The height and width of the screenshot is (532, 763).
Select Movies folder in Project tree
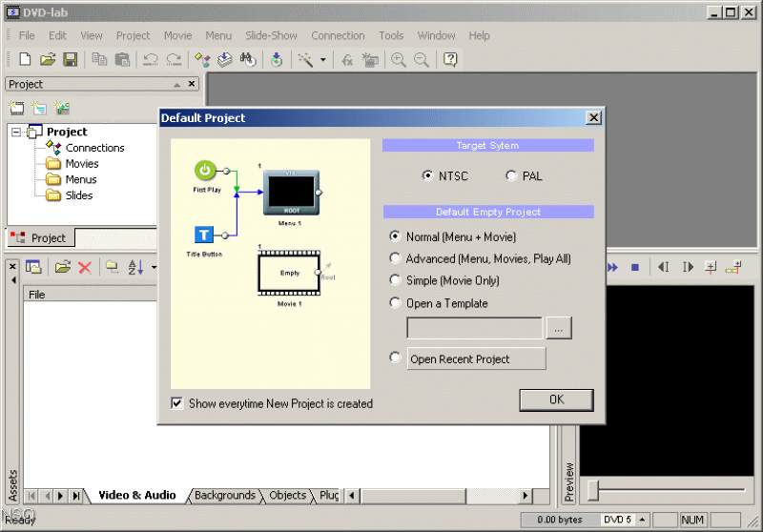(x=82, y=163)
